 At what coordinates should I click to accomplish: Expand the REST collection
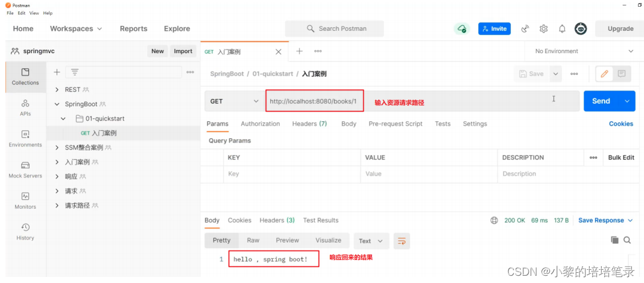point(57,89)
